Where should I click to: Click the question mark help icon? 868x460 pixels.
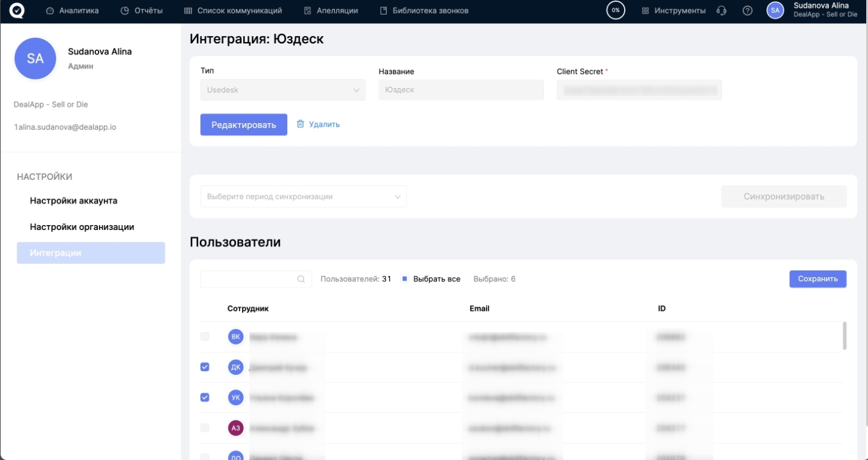click(747, 11)
